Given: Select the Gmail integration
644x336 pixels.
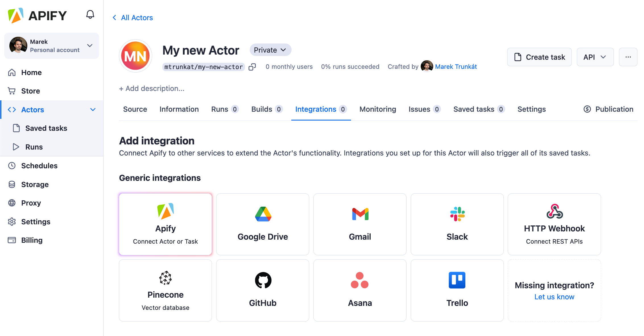Looking at the screenshot, I should click(360, 224).
